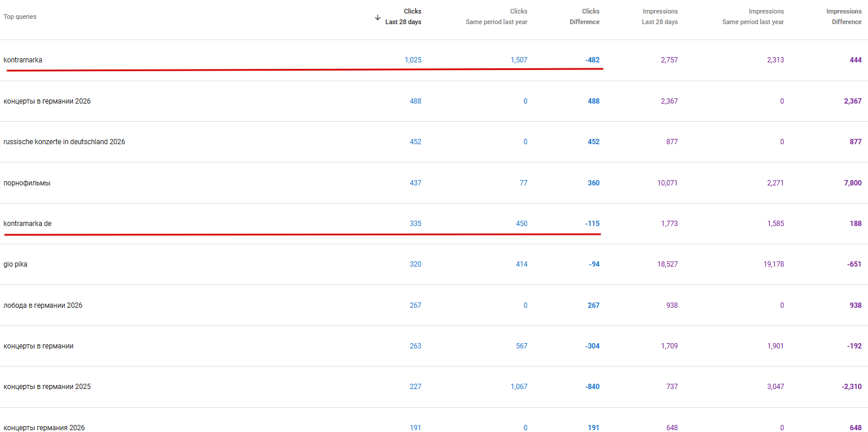Image resolution: width=868 pixels, height=432 pixels.
Task: Click the -2,310 impressions difference value
Action: tap(852, 387)
